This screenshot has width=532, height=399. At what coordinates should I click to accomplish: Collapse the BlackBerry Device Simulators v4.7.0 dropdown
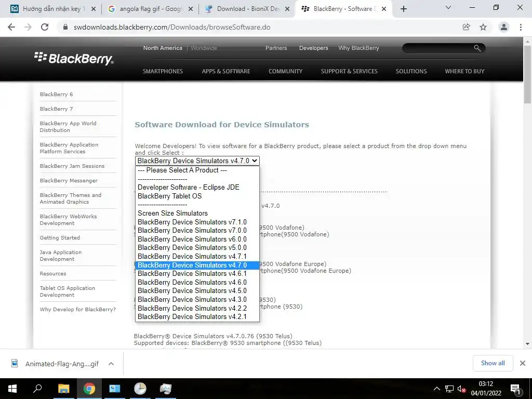pyautogui.click(x=197, y=161)
